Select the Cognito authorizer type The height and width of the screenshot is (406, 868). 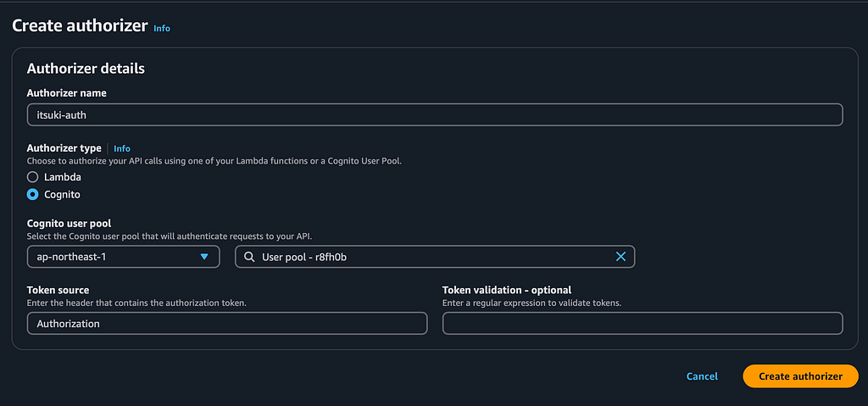pos(33,194)
